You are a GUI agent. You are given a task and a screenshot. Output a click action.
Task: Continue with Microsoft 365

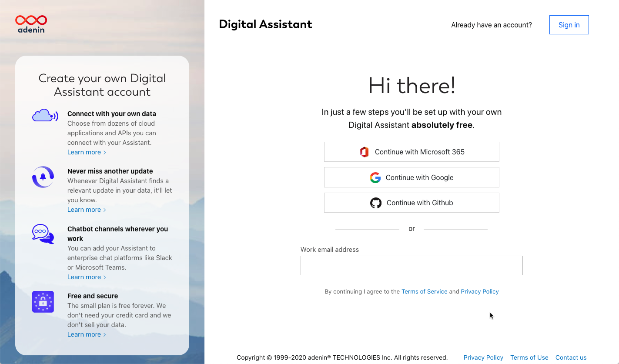(x=412, y=152)
